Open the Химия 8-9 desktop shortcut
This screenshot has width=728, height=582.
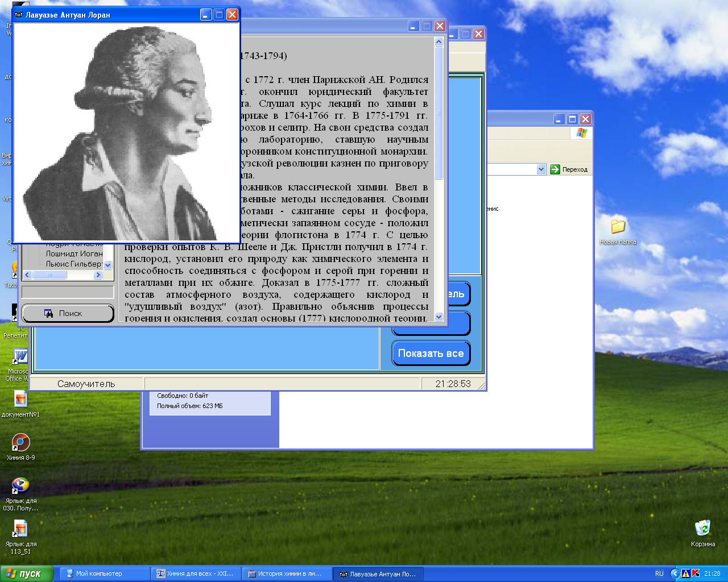click(20, 447)
